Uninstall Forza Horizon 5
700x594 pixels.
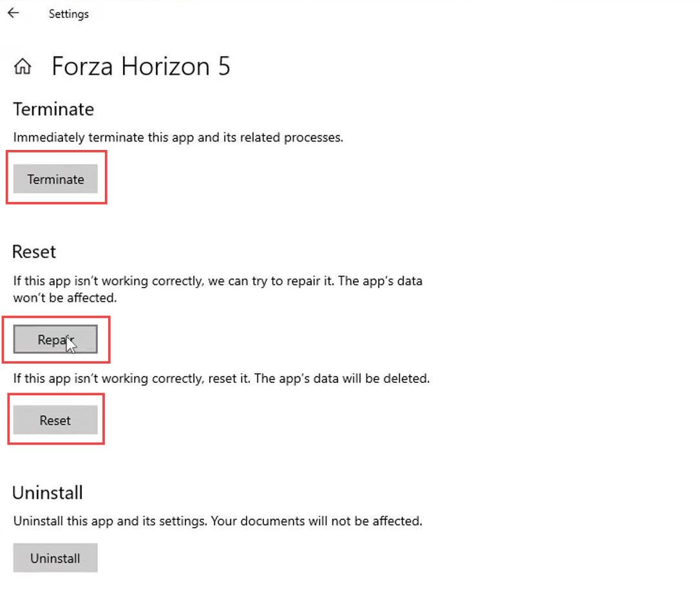coord(55,558)
